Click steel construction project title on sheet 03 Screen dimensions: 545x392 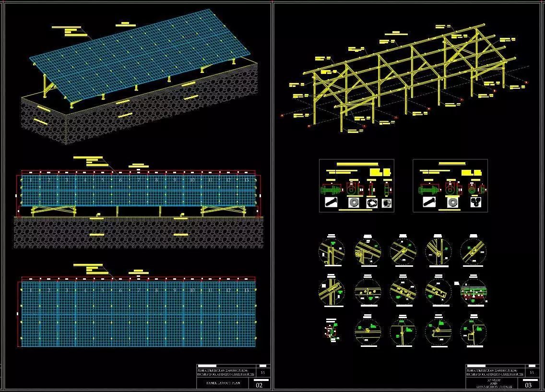(x=495, y=372)
